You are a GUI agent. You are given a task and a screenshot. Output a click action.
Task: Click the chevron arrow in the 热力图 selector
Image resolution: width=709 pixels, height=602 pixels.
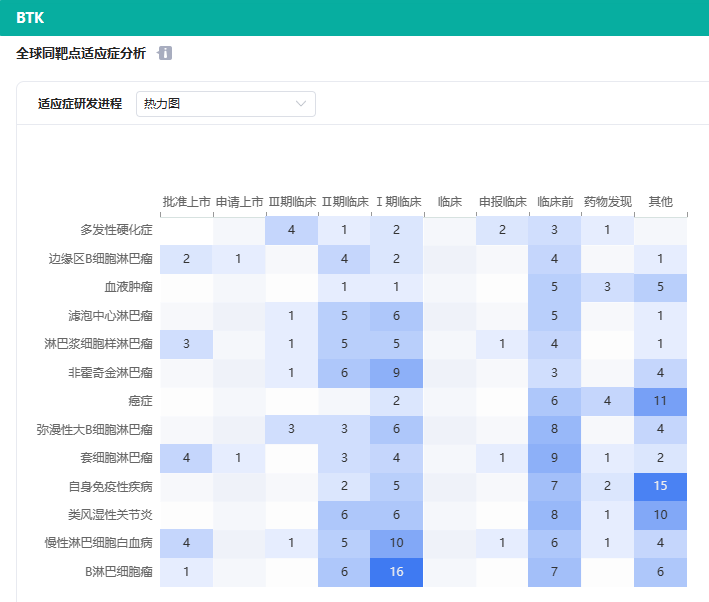(301, 104)
